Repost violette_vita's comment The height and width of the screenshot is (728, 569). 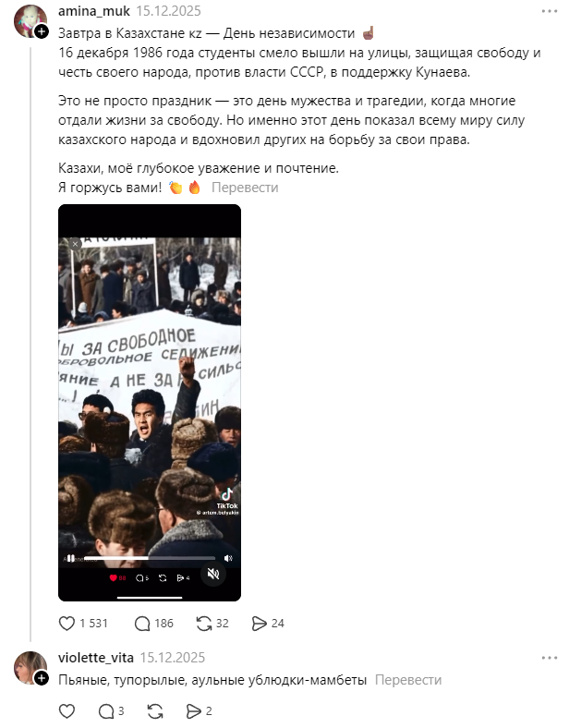pyautogui.click(x=155, y=710)
